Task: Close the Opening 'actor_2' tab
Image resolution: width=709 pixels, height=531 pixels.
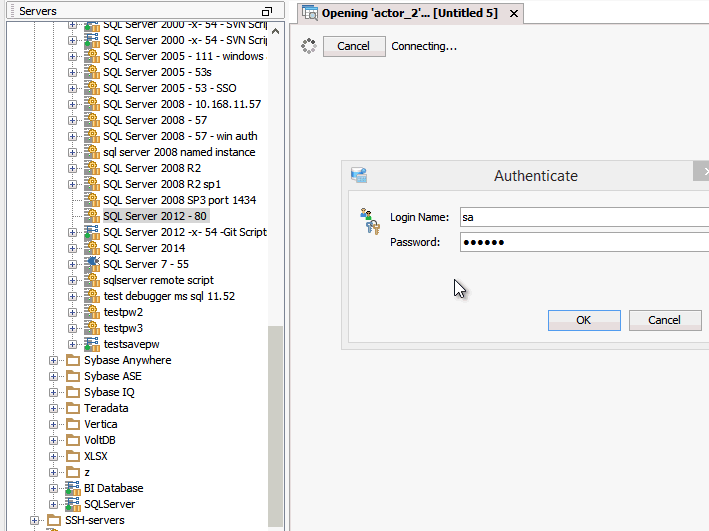Action: point(514,14)
